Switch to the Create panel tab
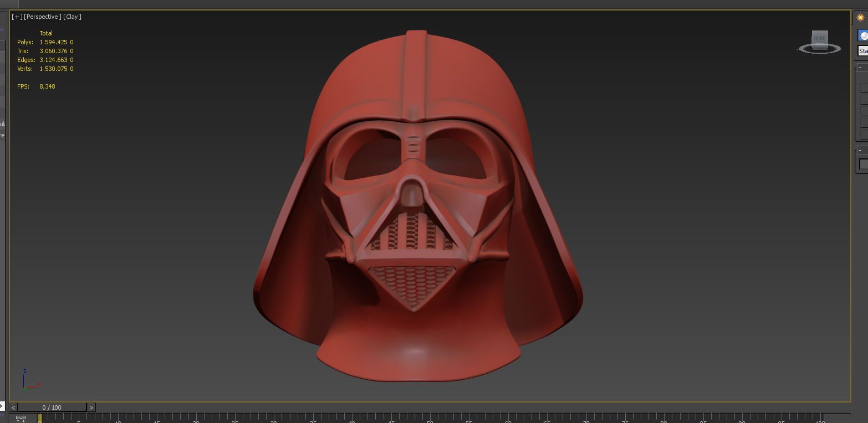868x423 pixels. [x=860, y=17]
